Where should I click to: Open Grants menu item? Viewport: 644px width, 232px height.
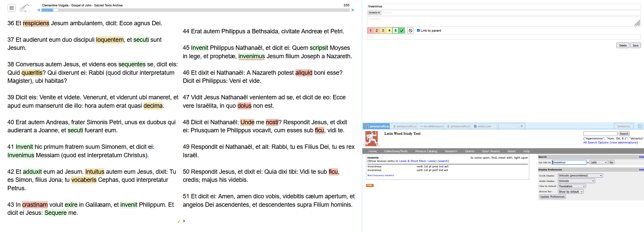click(470, 151)
